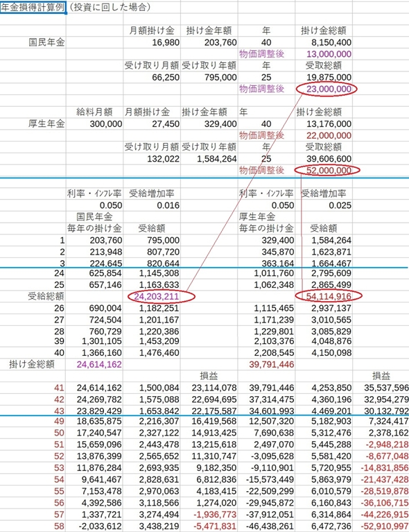The width and height of the screenshot is (409, 532).
Task: Click the circled total 54,114,916
Action: [x=329, y=297]
